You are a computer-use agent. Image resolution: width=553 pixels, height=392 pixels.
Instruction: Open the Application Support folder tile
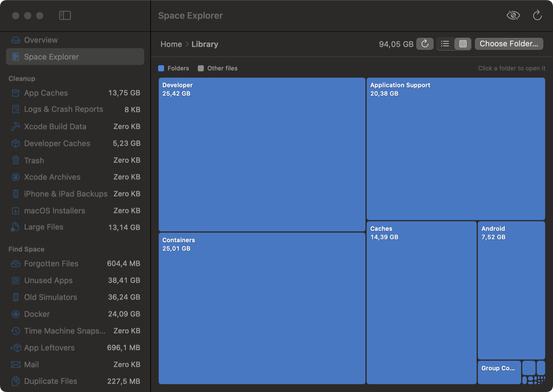pyautogui.click(x=456, y=149)
